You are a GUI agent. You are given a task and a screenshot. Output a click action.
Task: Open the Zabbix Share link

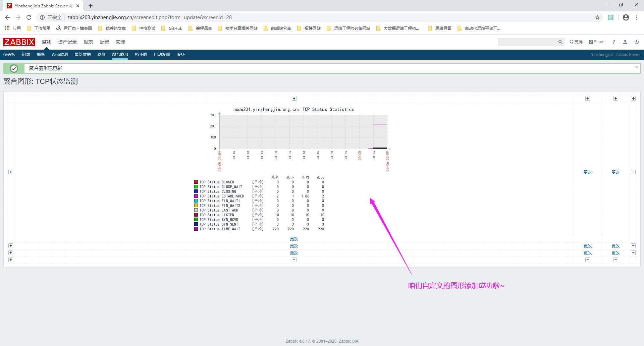pyautogui.click(x=597, y=42)
